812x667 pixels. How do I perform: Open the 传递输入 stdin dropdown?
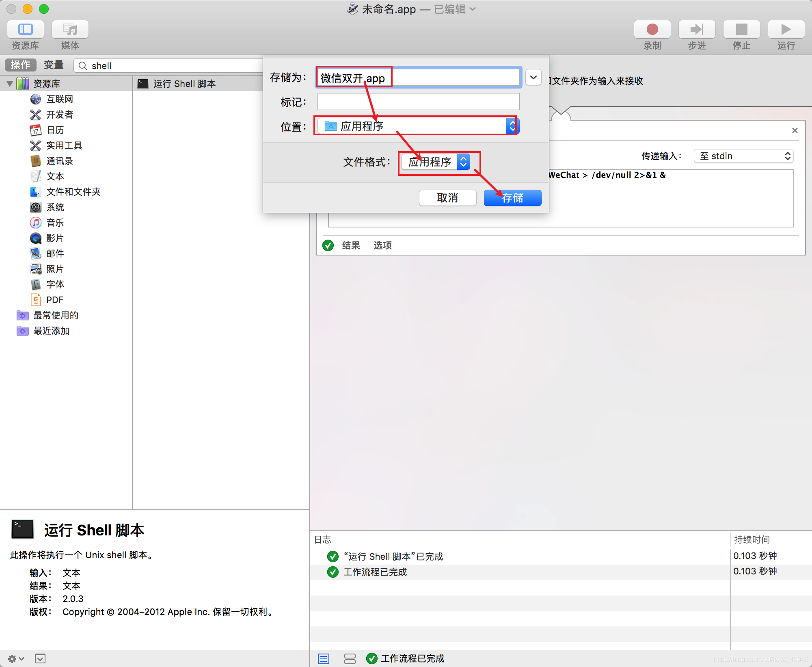[x=744, y=156]
